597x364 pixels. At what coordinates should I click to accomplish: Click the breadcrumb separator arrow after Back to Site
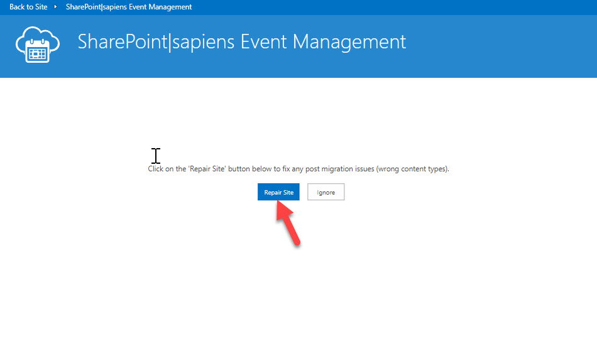tap(55, 7)
